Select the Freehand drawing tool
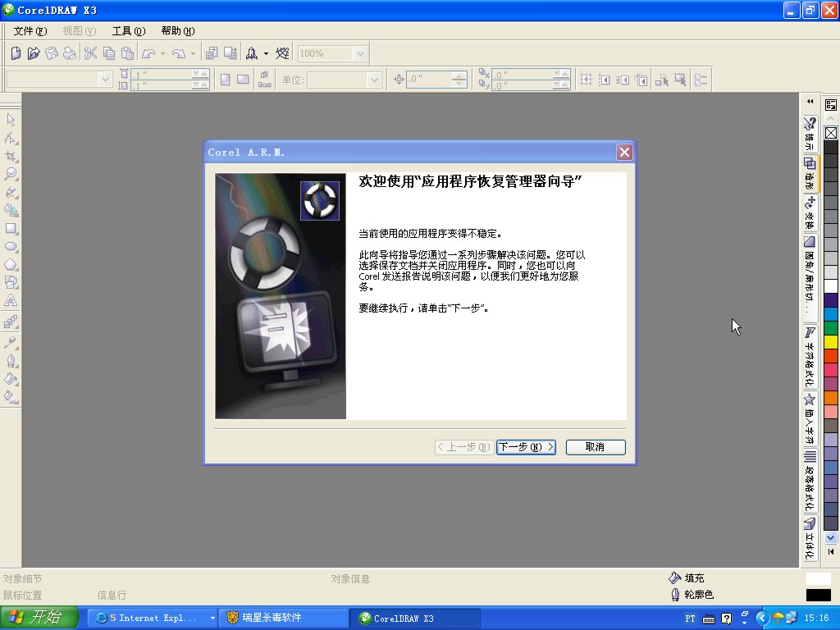This screenshot has width=840, height=630. tap(11, 192)
